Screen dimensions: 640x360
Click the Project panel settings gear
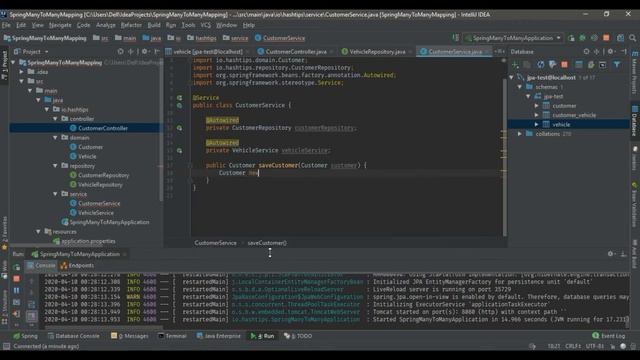(144, 51)
